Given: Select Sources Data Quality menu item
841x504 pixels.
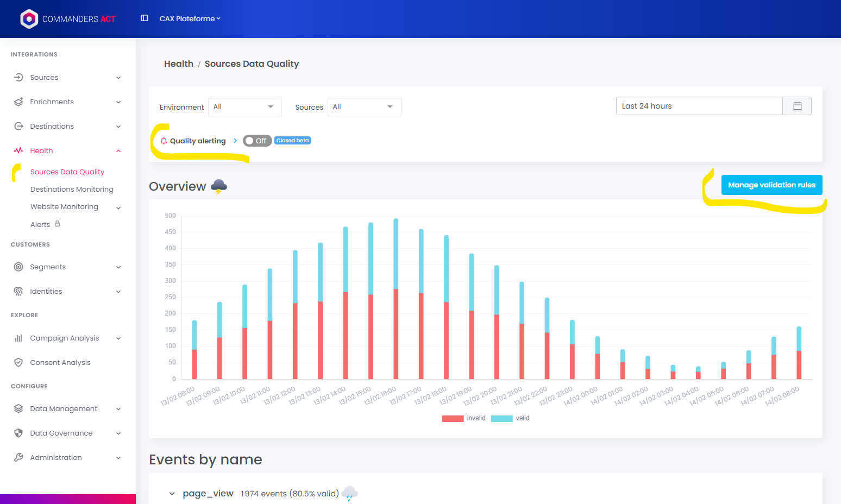Looking at the screenshot, I should point(67,172).
